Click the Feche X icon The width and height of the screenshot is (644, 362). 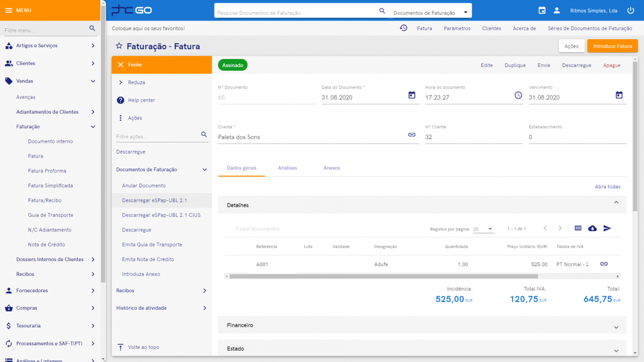click(120, 65)
